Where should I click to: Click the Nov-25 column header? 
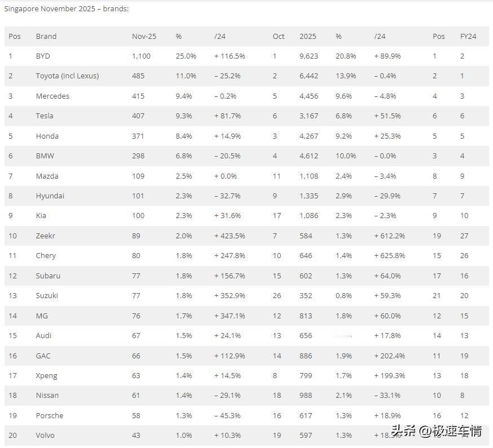[144, 37]
